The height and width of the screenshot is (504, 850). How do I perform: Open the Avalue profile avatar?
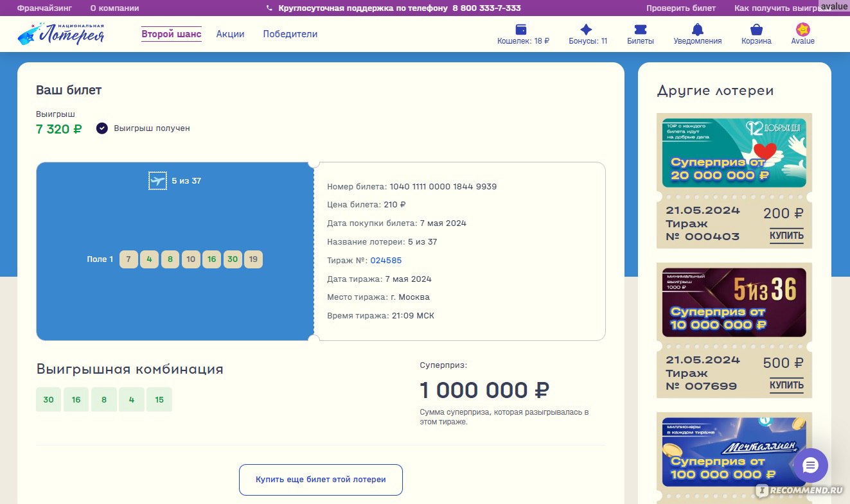click(803, 30)
